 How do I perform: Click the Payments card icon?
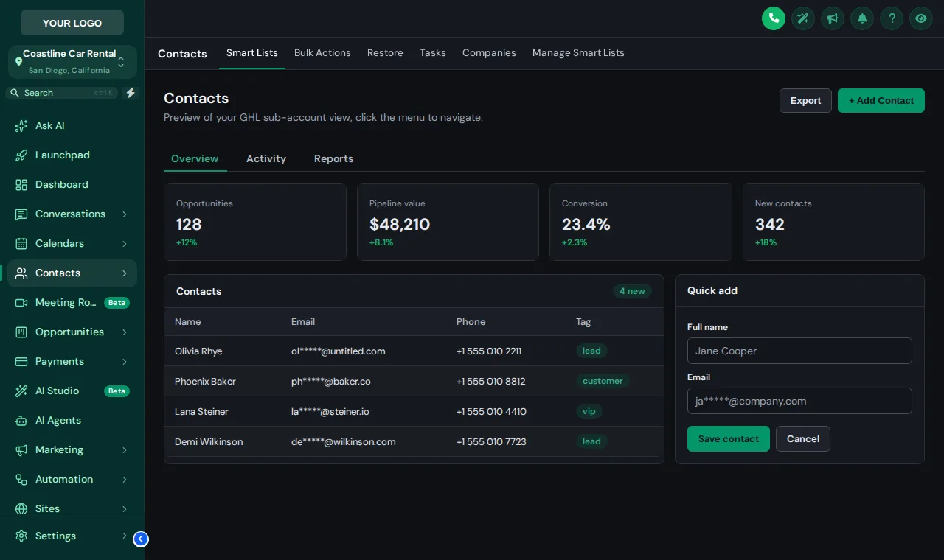[x=21, y=362]
